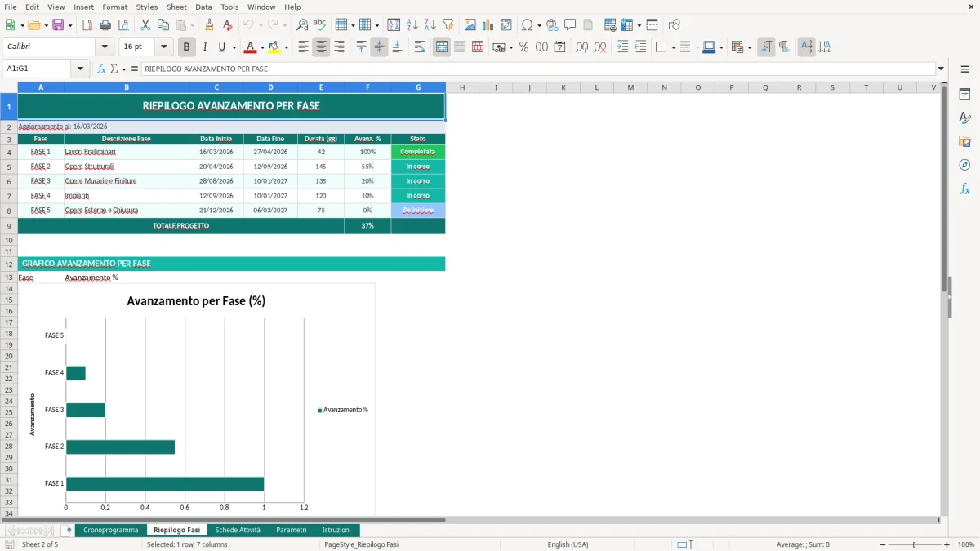Image resolution: width=980 pixels, height=551 pixels.
Task: Open the Sheet menu
Action: tap(176, 7)
